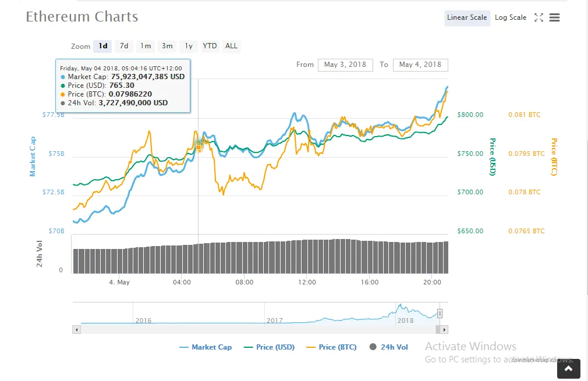The image size is (588, 381).
Task: Toggle fullscreen chart view icon
Action: [539, 17]
